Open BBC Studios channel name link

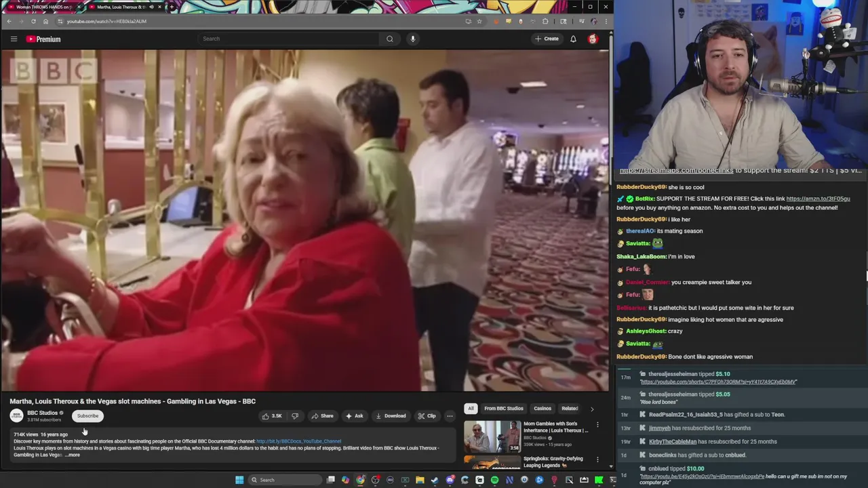pos(42,413)
